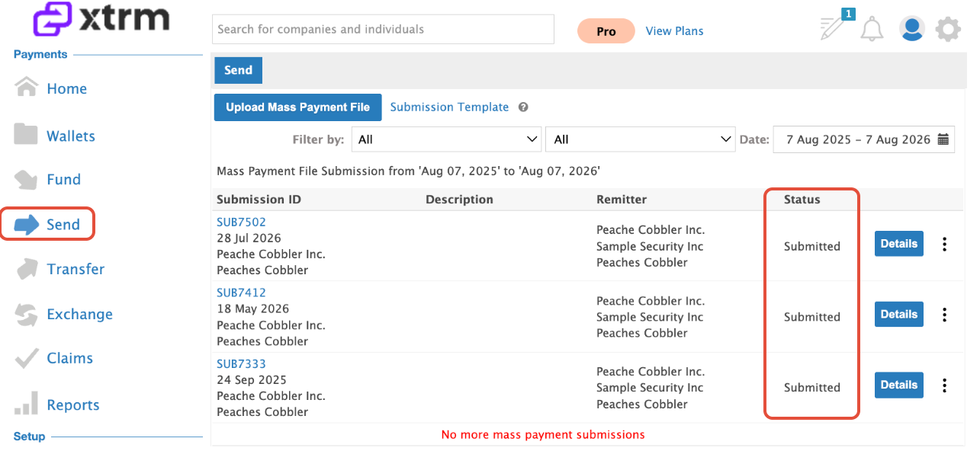
Task: Click Upload Mass Payment File button
Action: [297, 107]
